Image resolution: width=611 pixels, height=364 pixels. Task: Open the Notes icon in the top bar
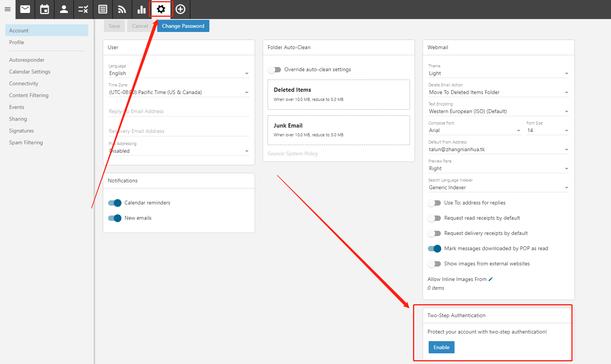(103, 9)
